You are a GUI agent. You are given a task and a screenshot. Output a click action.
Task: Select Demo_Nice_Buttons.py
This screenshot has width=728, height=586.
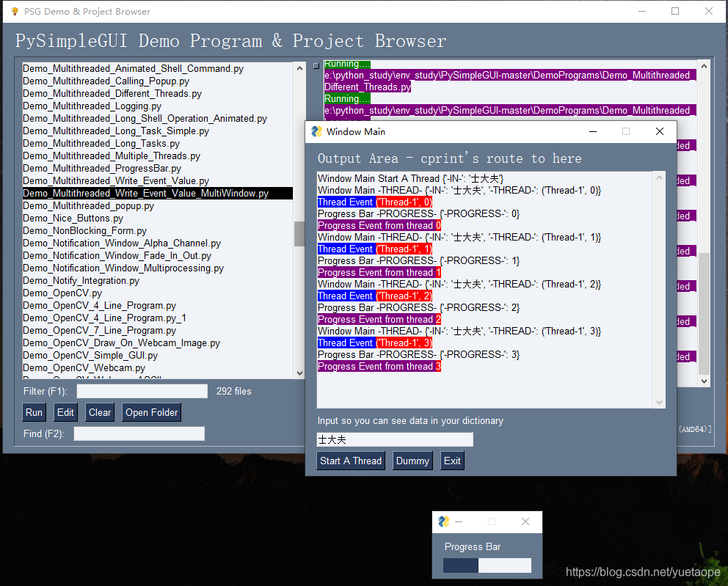click(x=157, y=219)
